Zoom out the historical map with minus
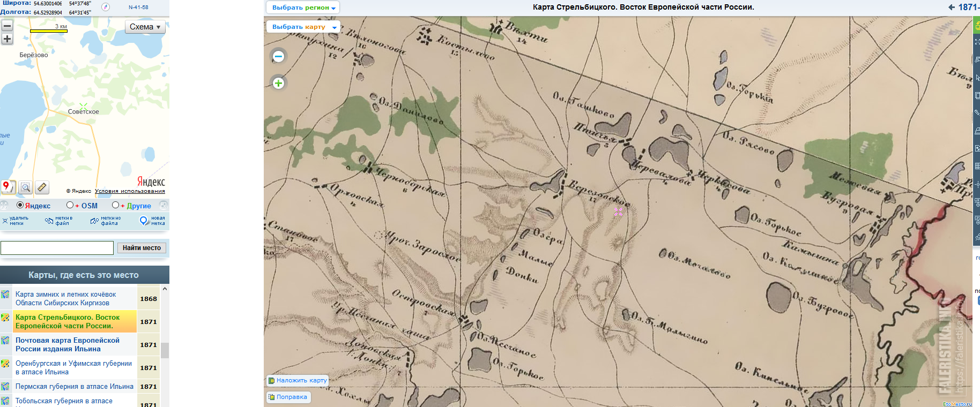980x407 pixels. [x=278, y=56]
